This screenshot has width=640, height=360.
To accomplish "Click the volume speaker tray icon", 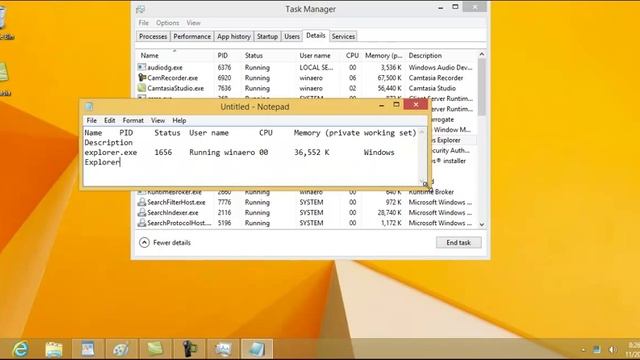I will [x=612, y=350].
